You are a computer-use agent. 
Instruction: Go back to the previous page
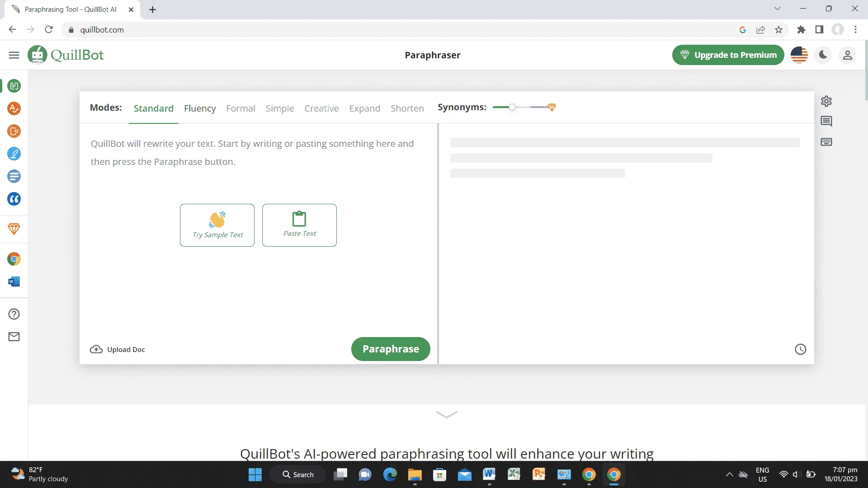pyautogui.click(x=12, y=30)
